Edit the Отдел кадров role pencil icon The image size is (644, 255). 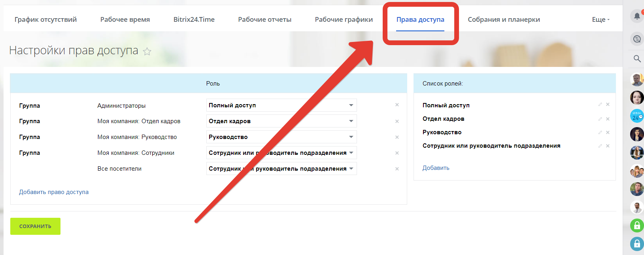600,119
